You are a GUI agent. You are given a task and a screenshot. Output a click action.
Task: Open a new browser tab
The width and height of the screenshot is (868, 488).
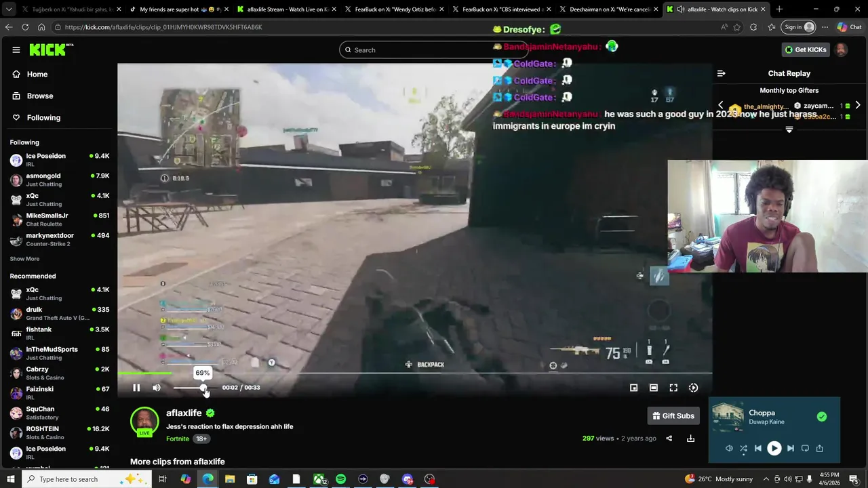point(779,9)
